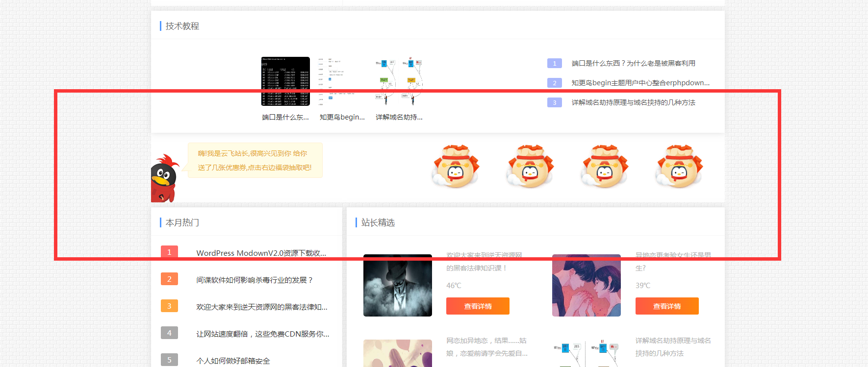Click 查看详情 button beside 39℃ article
868x367 pixels.
667,306
